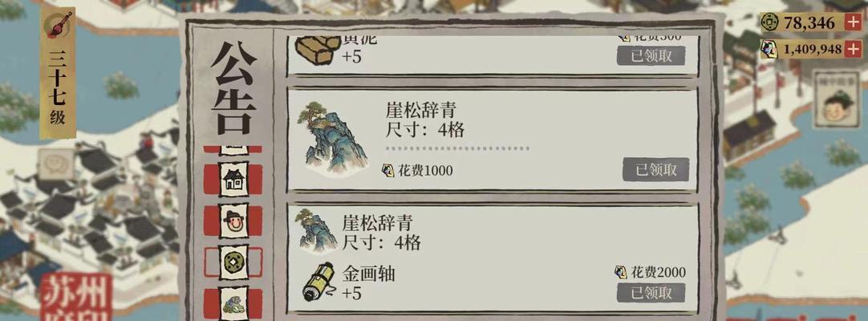Open the thirty-seven level player banner

click(58, 73)
